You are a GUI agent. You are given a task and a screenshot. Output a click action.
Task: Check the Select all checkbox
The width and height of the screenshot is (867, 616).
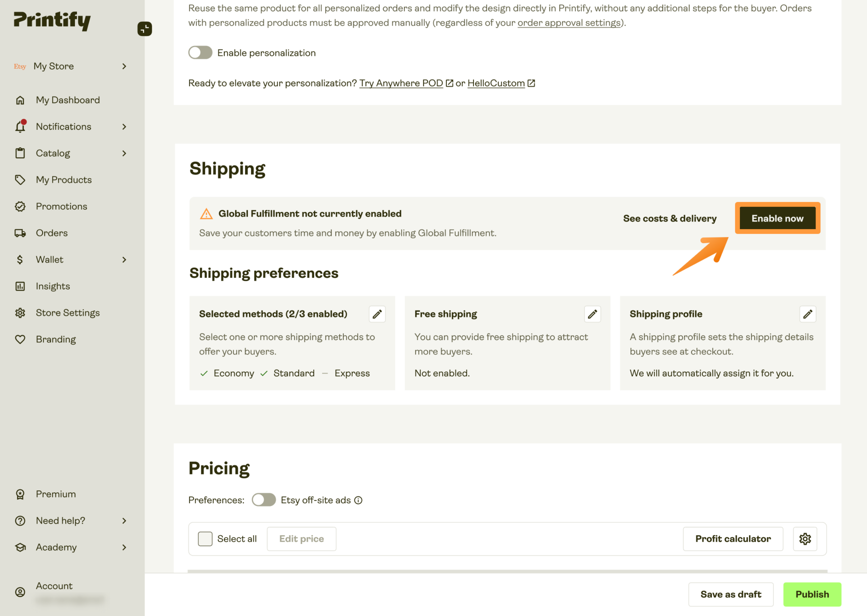tap(205, 539)
